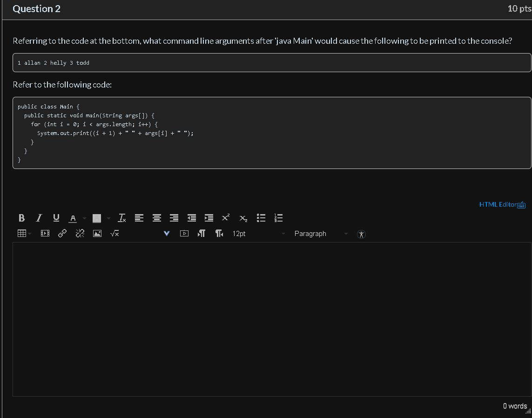Switch to the HTML Editor
Viewport: 532px width, 418px height.
[498, 204]
